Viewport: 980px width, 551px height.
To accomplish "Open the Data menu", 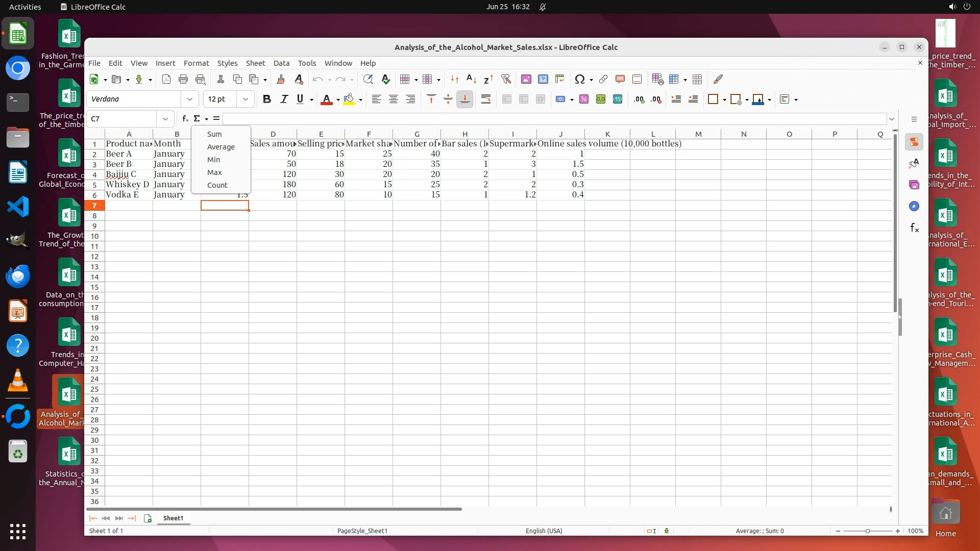I will click(281, 63).
